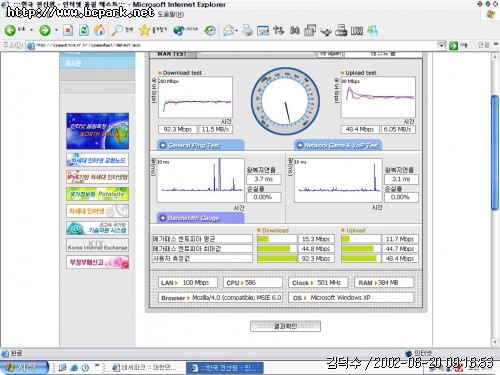
Task: Click the 11.5 MB/s download value
Action: (x=215, y=129)
